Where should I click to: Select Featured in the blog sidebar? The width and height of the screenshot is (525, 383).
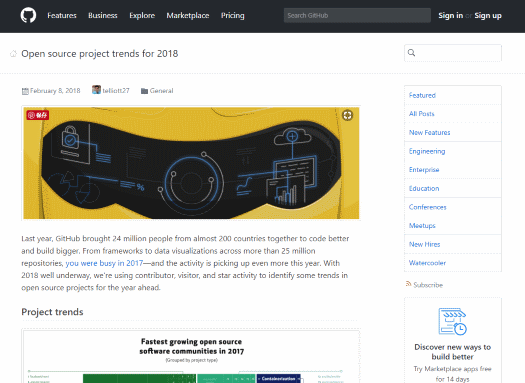(x=422, y=95)
